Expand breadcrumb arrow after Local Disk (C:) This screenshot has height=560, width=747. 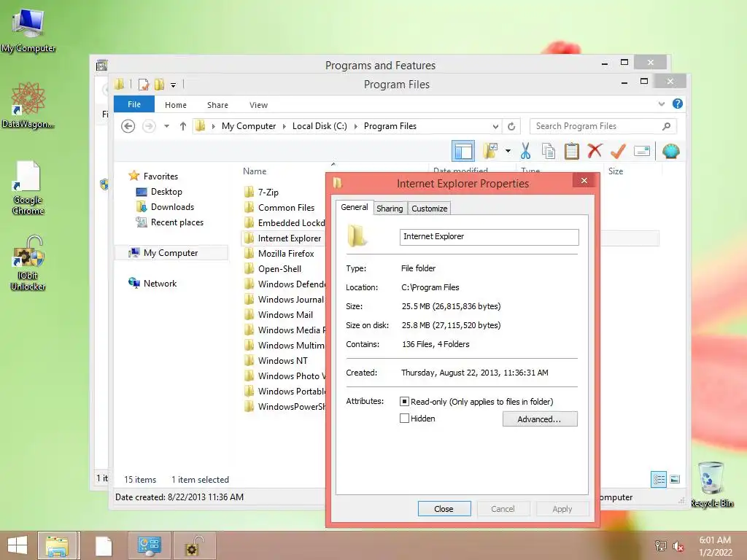click(x=355, y=126)
